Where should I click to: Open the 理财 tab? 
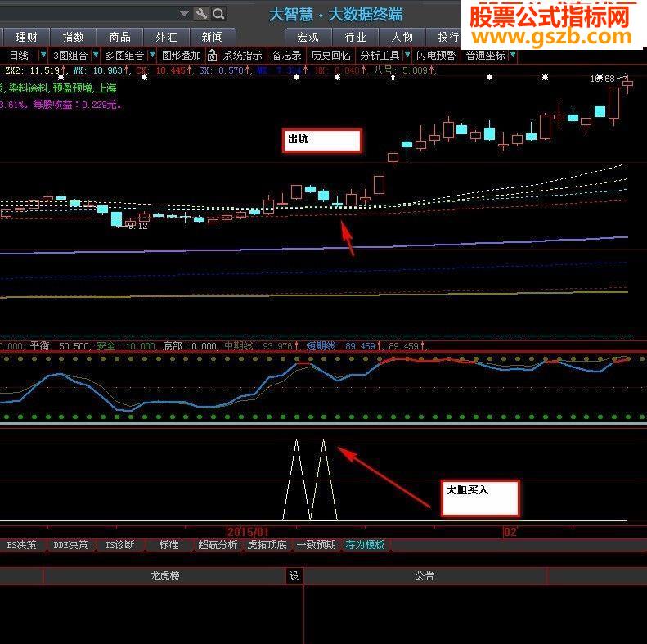(x=26, y=37)
